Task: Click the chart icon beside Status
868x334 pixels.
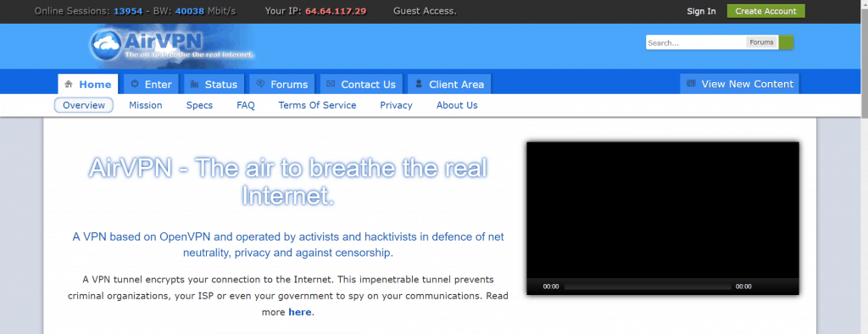Action: (194, 84)
